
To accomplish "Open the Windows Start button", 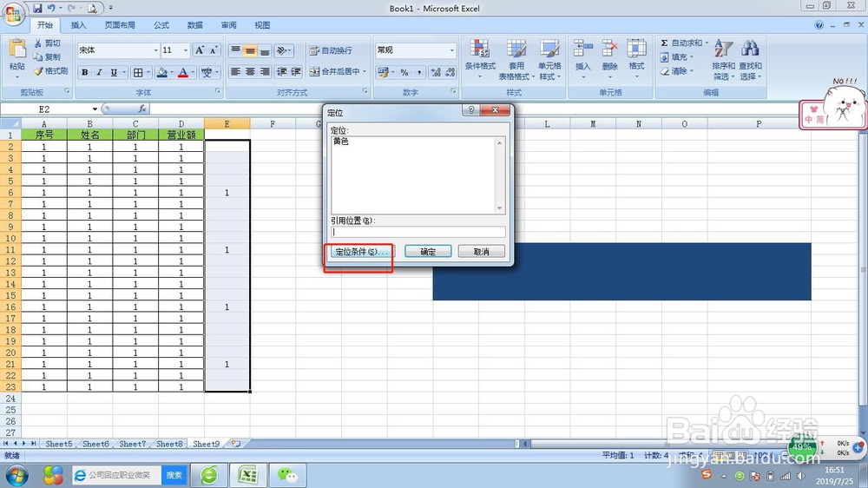I will click(16, 476).
